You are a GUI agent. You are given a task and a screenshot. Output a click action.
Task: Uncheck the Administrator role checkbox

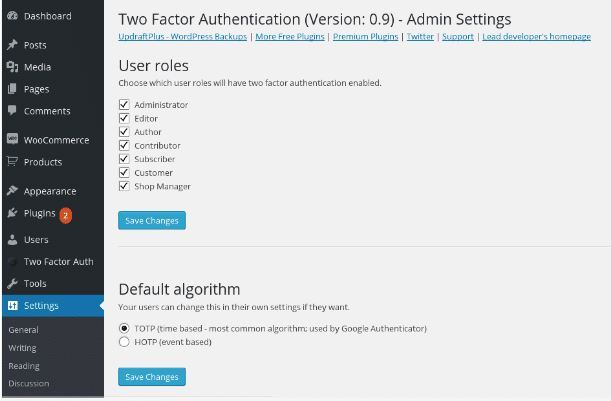[125, 105]
